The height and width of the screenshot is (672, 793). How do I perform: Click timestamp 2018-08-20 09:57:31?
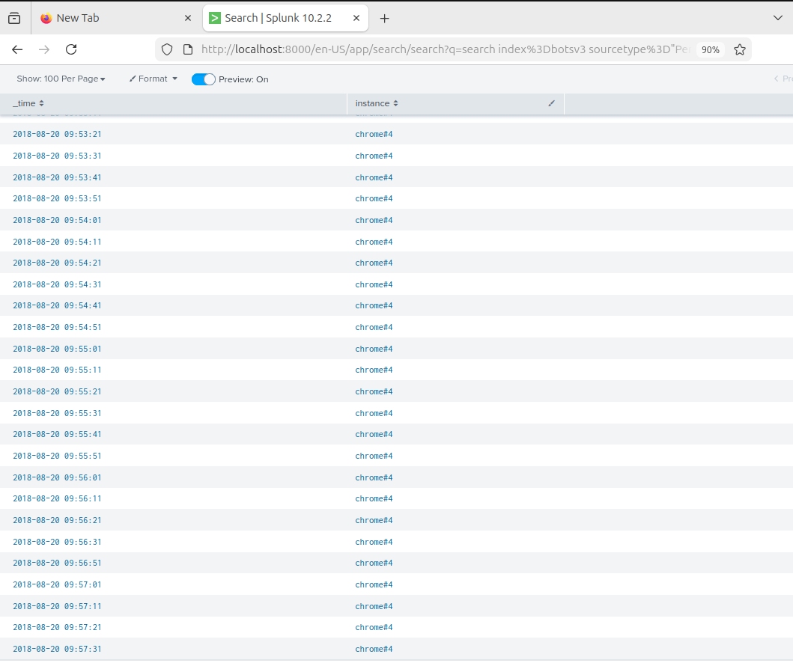click(57, 649)
